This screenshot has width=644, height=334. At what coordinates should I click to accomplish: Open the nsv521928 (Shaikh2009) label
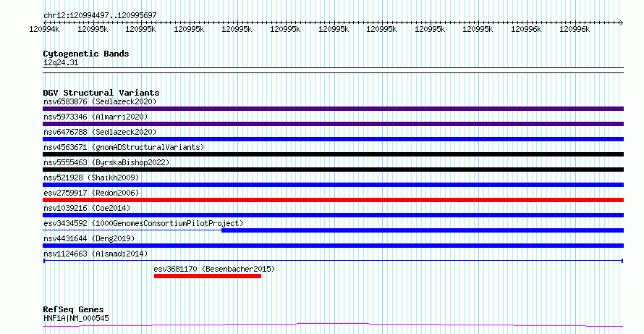pyautogui.click(x=91, y=178)
